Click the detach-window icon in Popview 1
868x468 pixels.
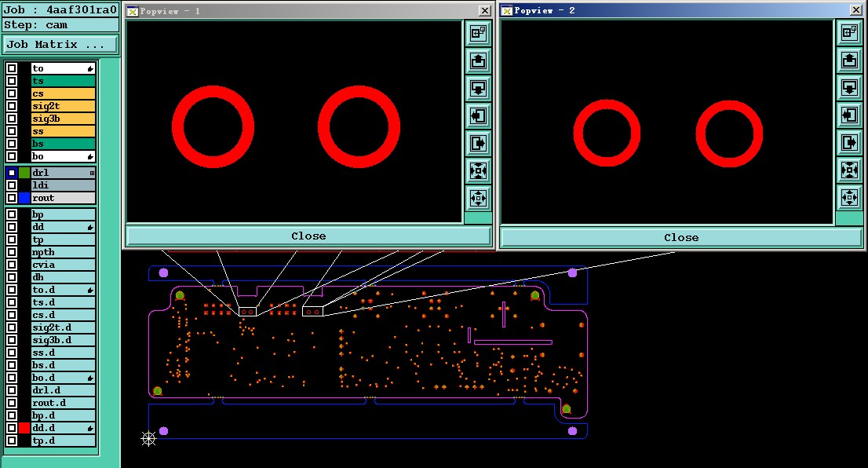click(478, 33)
